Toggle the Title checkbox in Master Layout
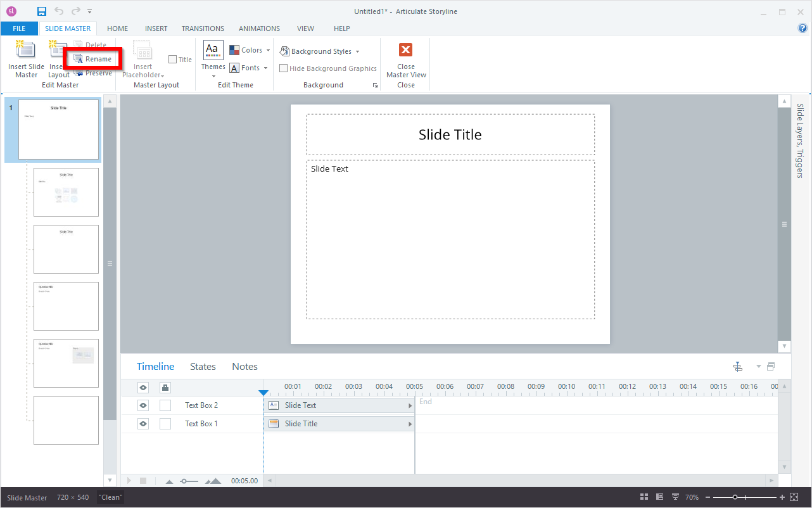 coord(173,60)
